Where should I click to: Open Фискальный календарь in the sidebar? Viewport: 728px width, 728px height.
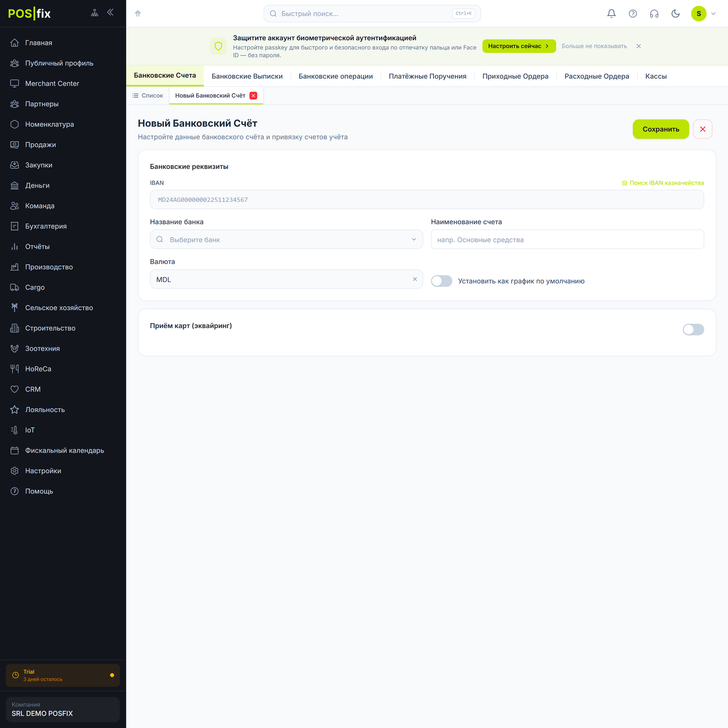(63, 450)
